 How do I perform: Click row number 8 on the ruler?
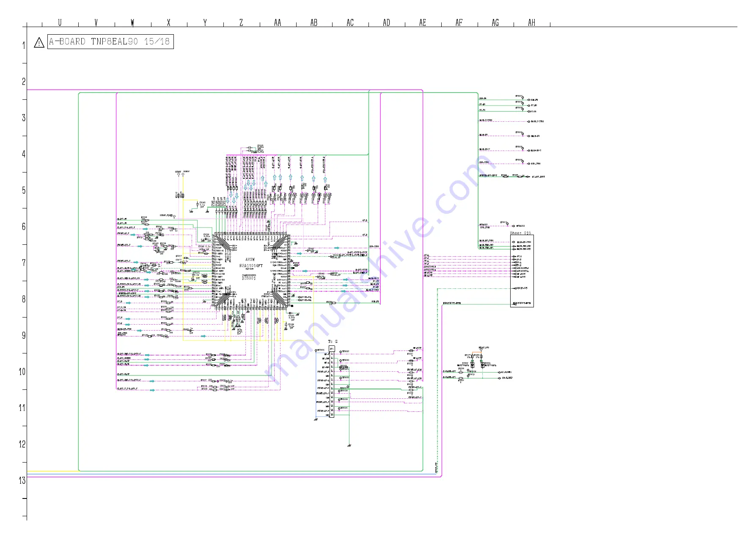pyautogui.click(x=24, y=299)
